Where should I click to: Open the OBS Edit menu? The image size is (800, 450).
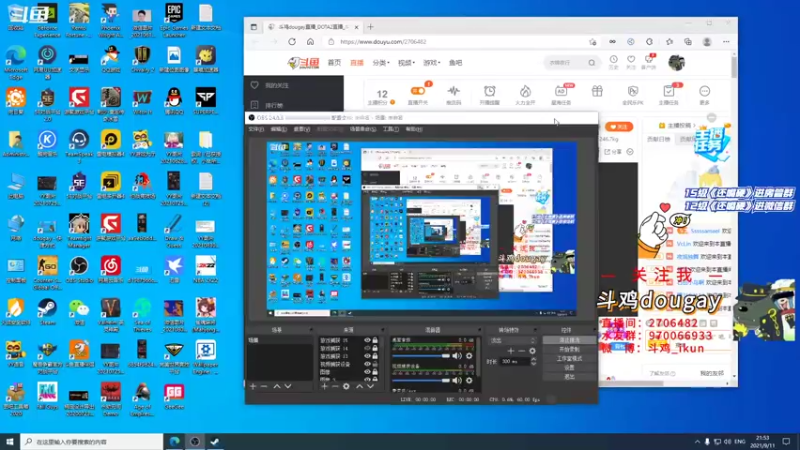279,130
